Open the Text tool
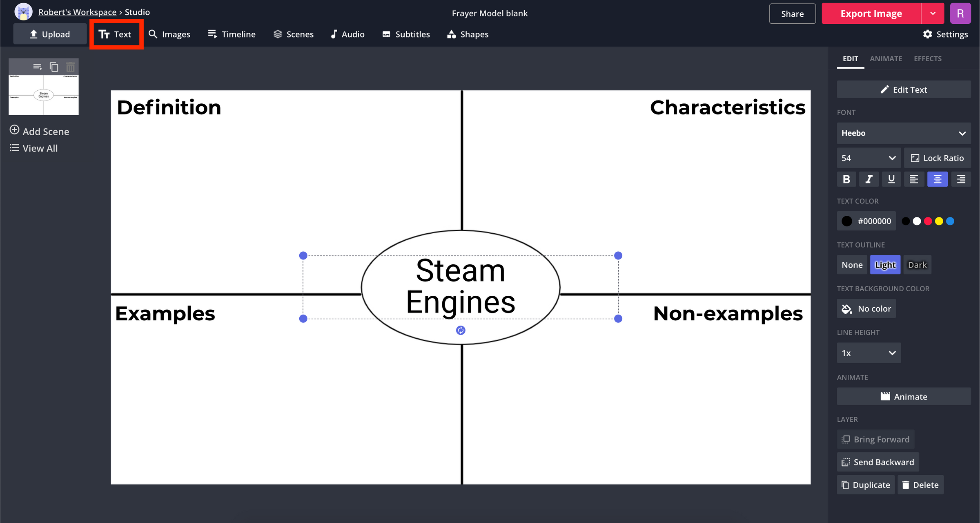This screenshot has width=980, height=523. [x=116, y=34]
